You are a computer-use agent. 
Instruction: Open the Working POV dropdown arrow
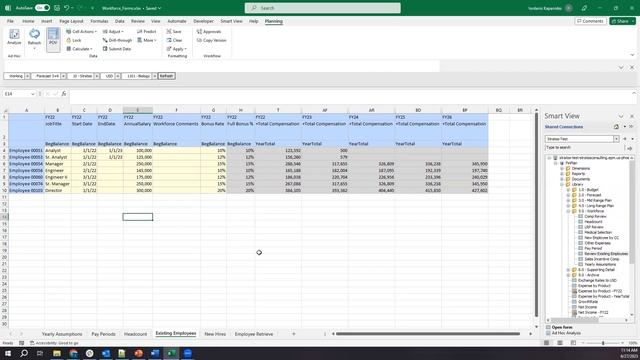click(27, 76)
